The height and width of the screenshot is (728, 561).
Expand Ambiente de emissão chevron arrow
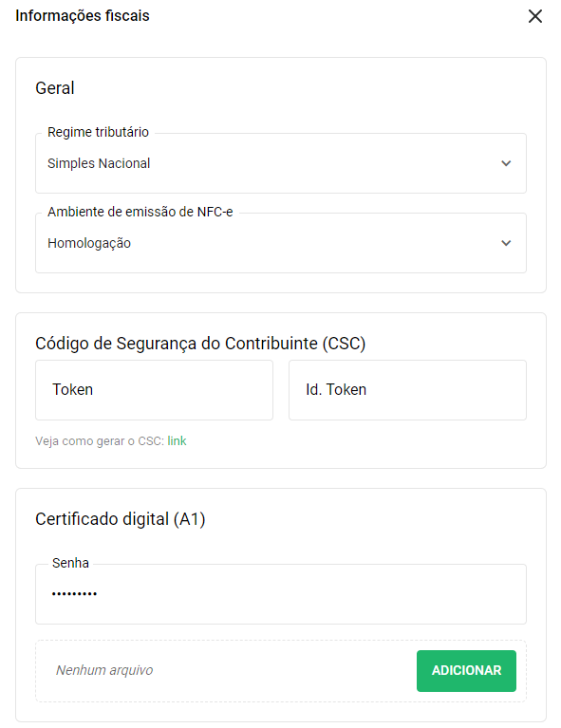[506, 243]
